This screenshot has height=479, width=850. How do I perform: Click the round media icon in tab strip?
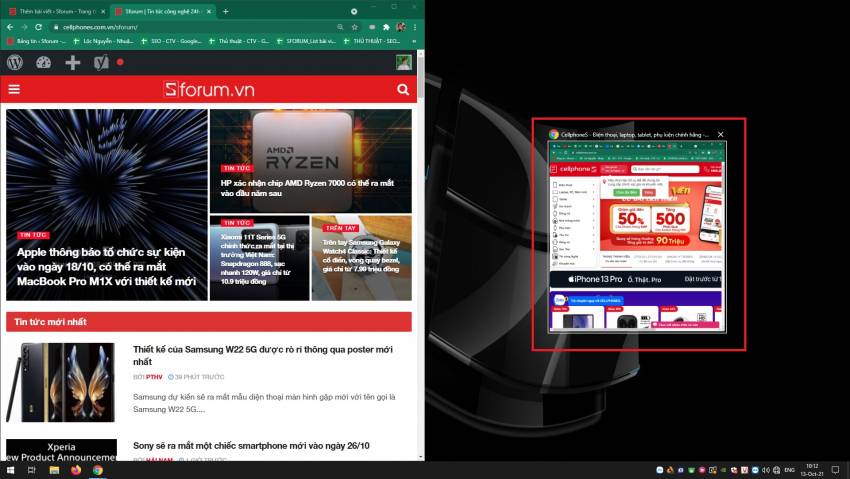354,11
